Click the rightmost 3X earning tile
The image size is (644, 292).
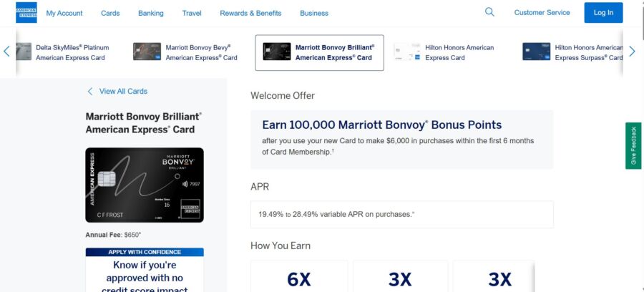494,276
